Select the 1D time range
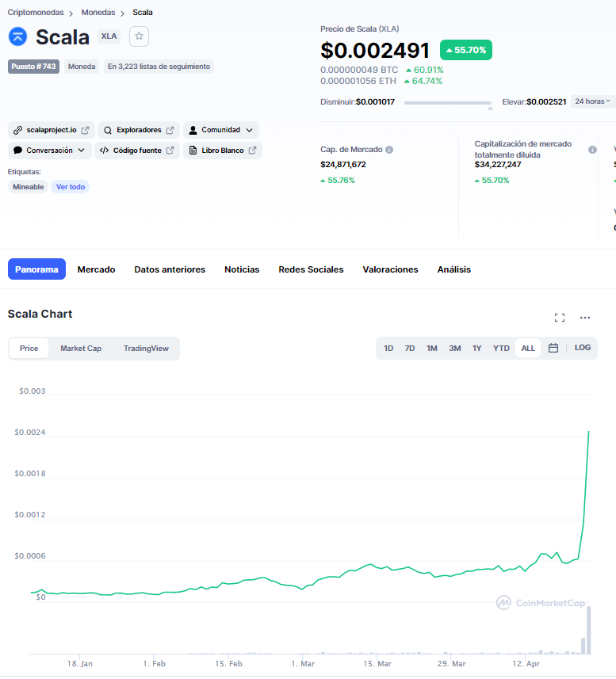Image resolution: width=616 pixels, height=679 pixels. (388, 348)
